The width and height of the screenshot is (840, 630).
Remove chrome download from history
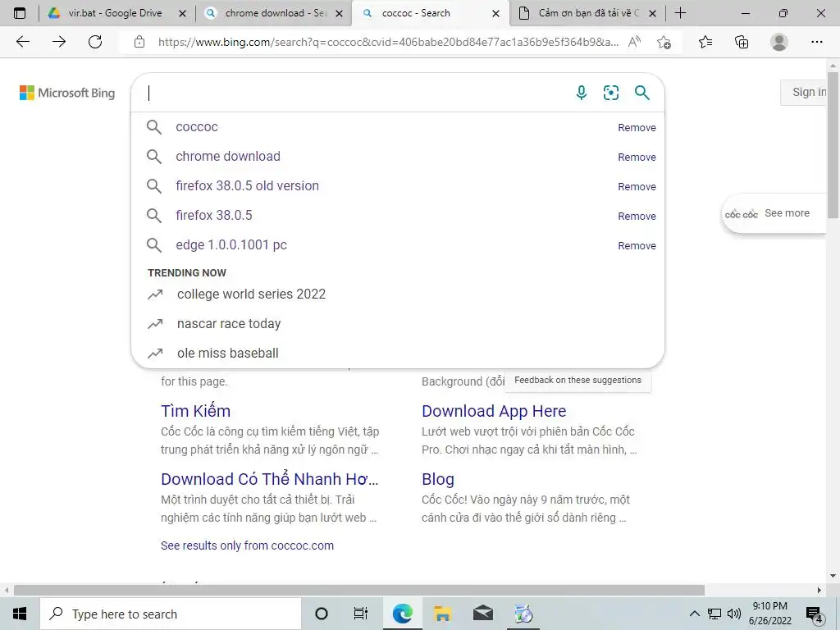[637, 157]
